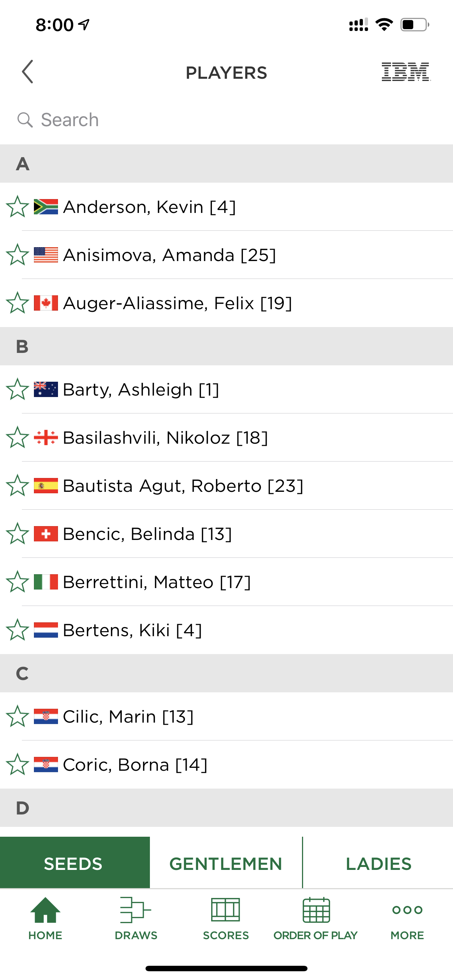The image size is (453, 980).
Task: Select Bertens, Kiki from the list
Action: (226, 630)
